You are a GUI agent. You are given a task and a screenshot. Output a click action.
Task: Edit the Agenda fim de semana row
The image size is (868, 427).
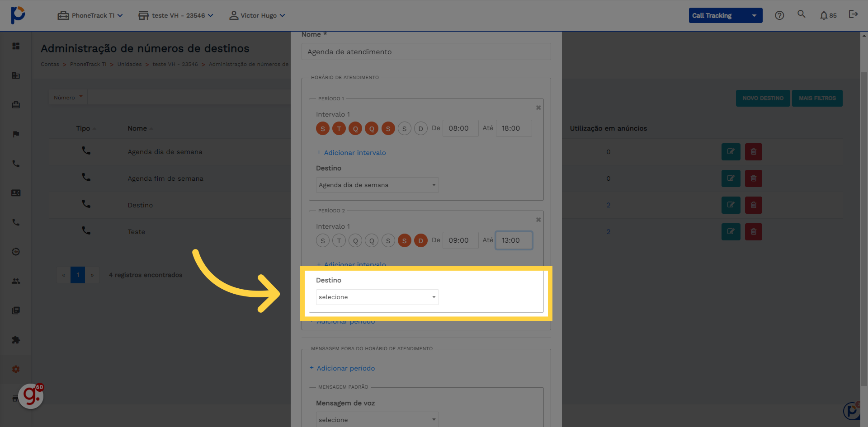point(731,178)
